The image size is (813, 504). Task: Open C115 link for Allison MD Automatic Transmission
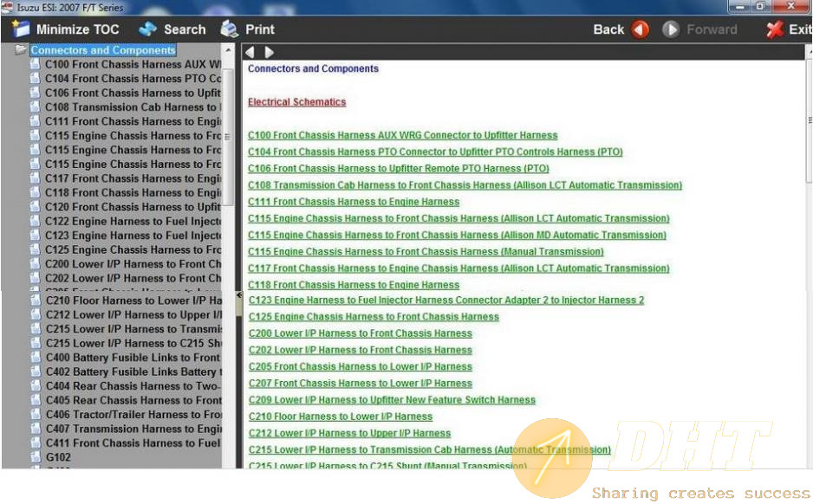[457, 235]
